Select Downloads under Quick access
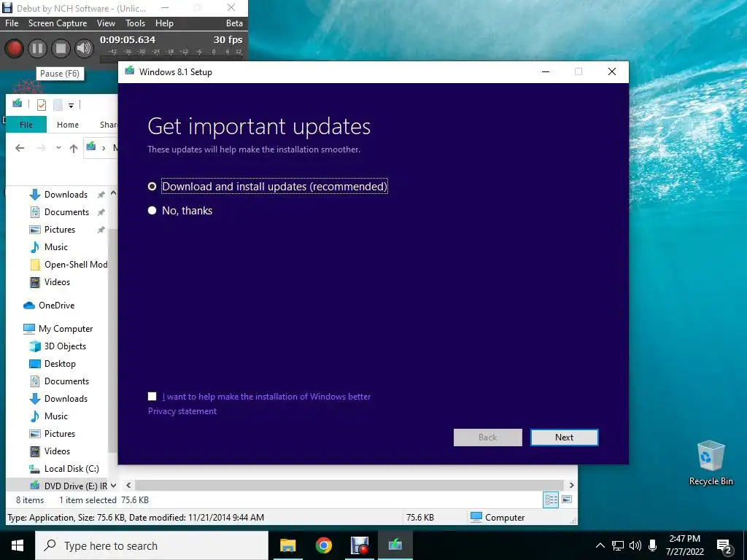Viewport: 747px width, 560px height. point(66,194)
